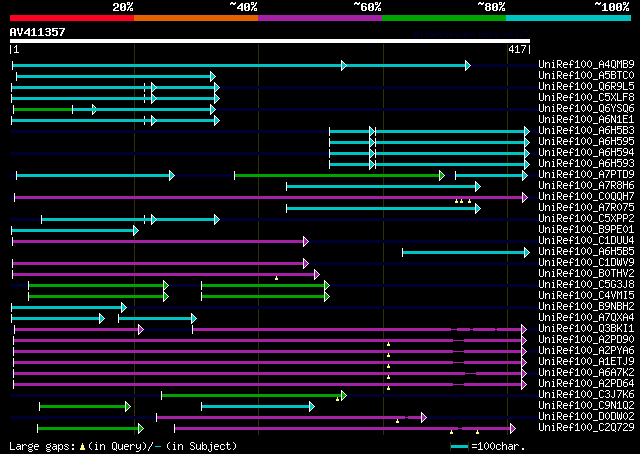
Task: Click the UniRef100_A2PD64 label
Action: [586, 384]
